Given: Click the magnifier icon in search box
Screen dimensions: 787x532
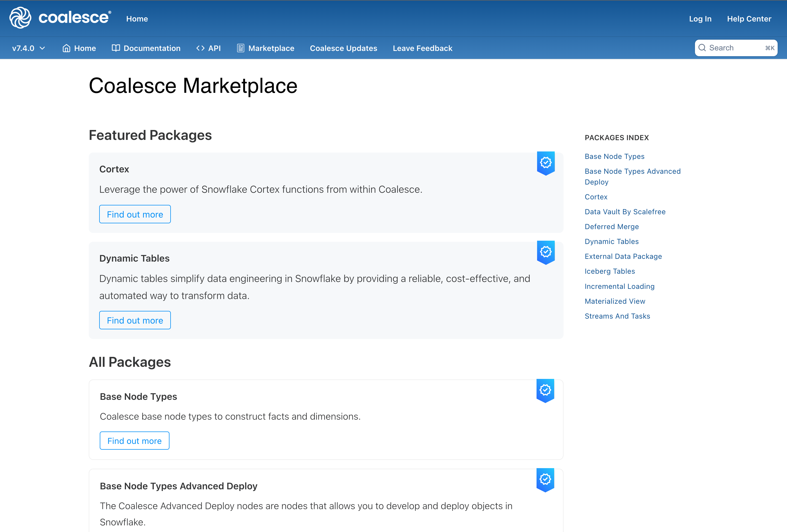Looking at the screenshot, I should tap(702, 48).
